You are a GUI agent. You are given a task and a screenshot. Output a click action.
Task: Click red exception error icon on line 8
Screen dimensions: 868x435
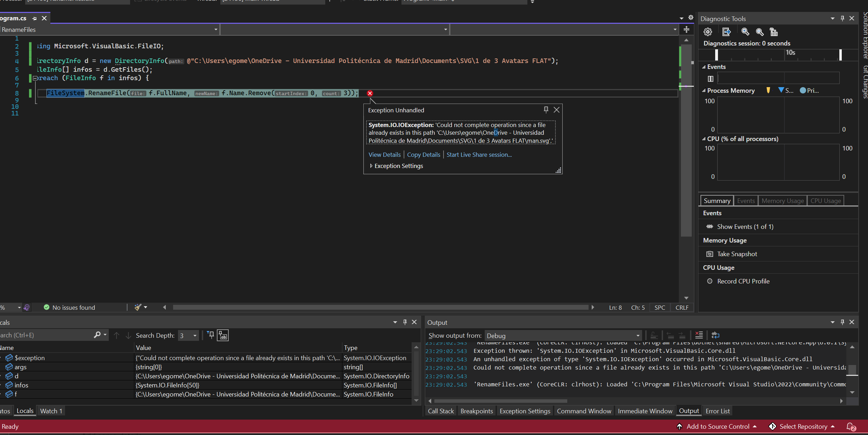point(370,93)
